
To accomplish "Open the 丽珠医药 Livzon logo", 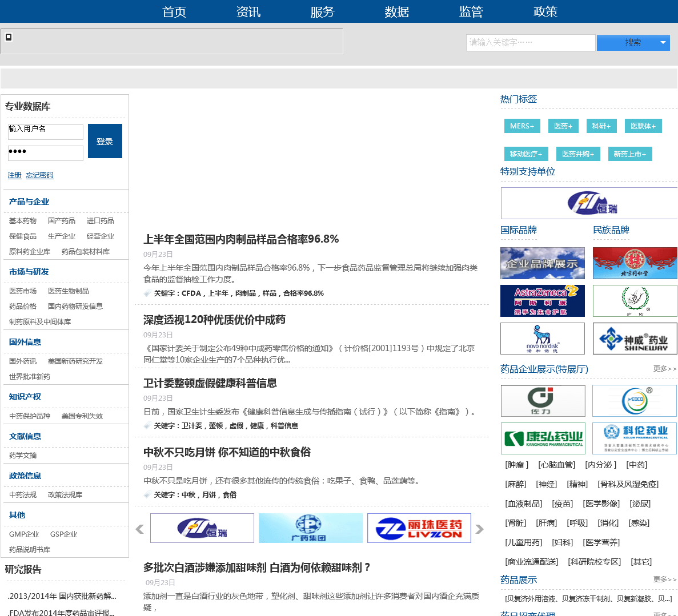I will point(419,528).
